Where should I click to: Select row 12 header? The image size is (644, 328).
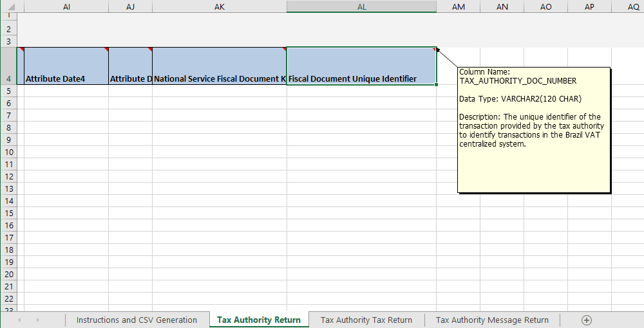(x=8, y=177)
